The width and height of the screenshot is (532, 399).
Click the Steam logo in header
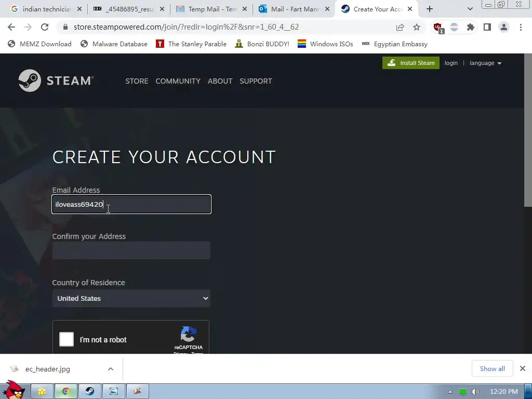(56, 81)
